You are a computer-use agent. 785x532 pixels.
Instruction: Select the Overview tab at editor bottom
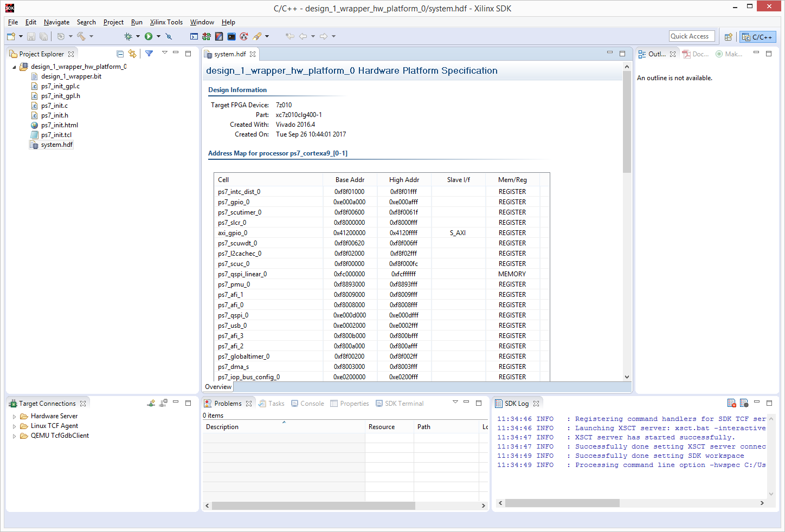(218, 387)
